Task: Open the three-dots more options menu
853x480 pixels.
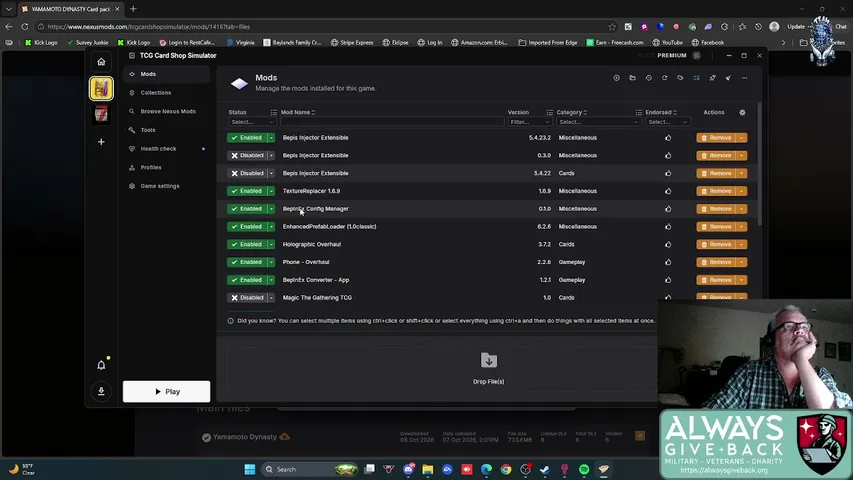Action: click(x=744, y=78)
